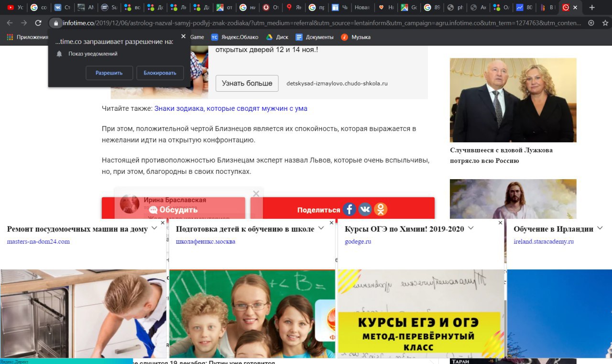Click ad title Ремонт посудомоечных машин на дому
This screenshot has width=612, height=364.
tap(77, 229)
